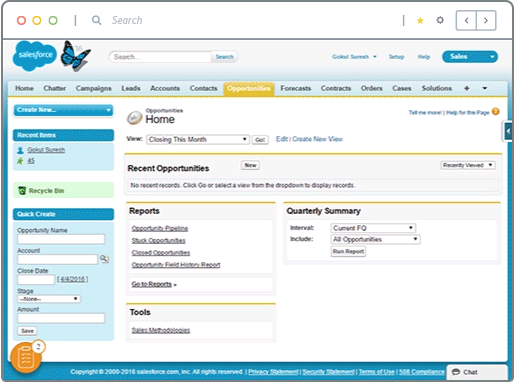Open the Opportunity Pipeline report link
Viewport: 514px width, 382px height.
point(160,229)
